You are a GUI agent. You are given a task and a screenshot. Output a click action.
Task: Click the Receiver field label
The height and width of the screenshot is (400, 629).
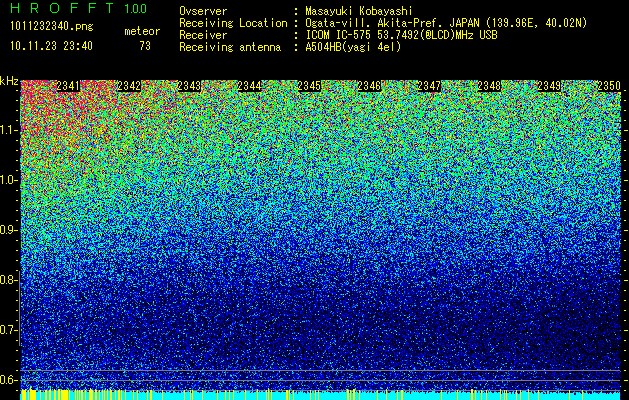pyautogui.click(x=203, y=35)
